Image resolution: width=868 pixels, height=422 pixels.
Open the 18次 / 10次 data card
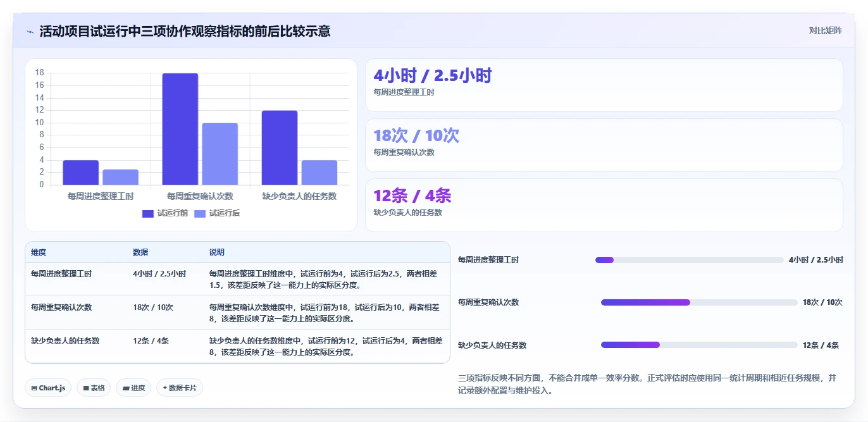[x=604, y=146]
